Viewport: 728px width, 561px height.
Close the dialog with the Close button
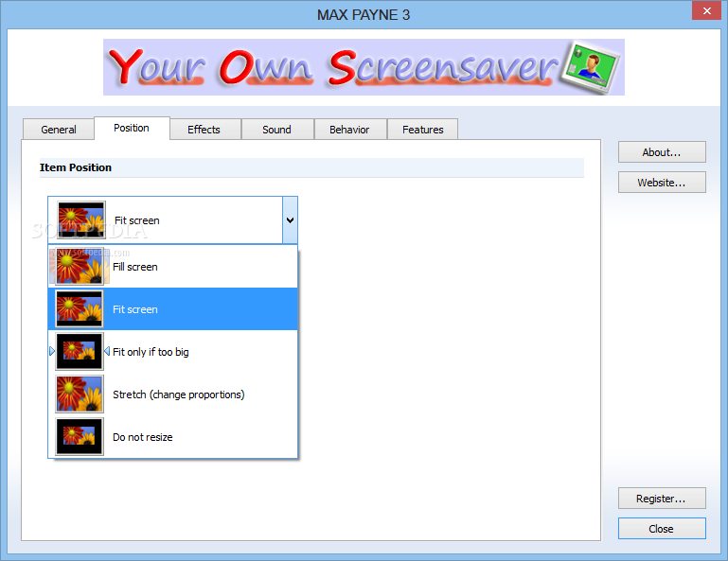click(662, 529)
